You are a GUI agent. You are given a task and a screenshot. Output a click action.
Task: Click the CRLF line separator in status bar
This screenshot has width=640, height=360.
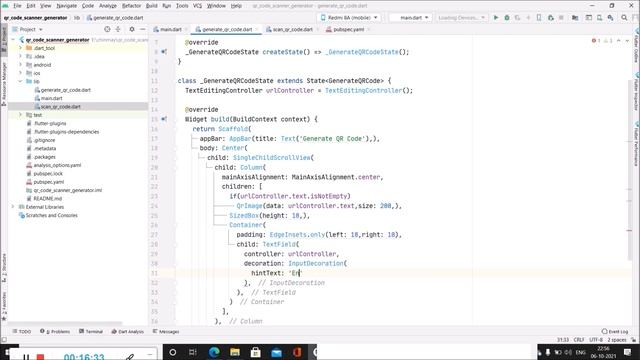pos(579,340)
